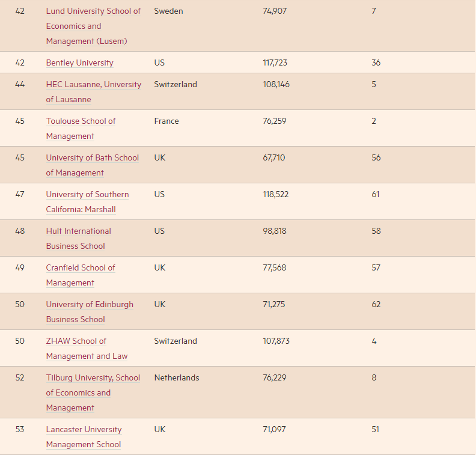Select the salary value 76,229
The height and width of the screenshot is (455, 476).
click(275, 378)
